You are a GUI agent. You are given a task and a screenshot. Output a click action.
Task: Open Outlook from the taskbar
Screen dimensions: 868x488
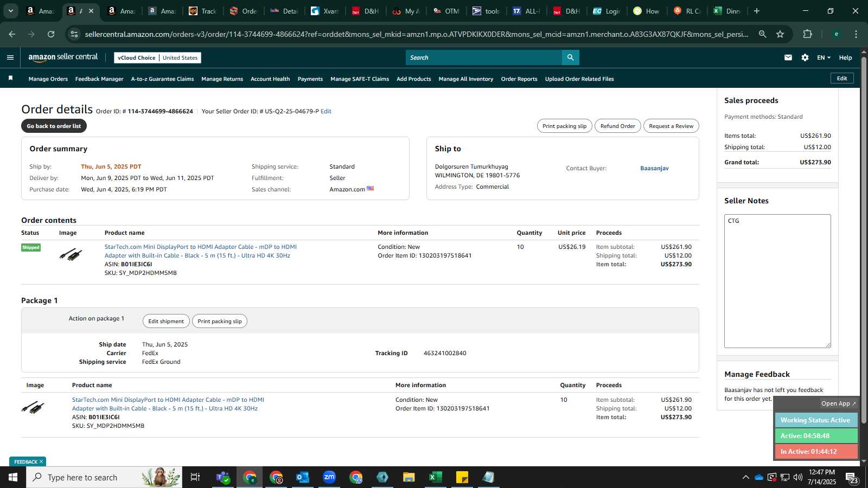[302, 477]
